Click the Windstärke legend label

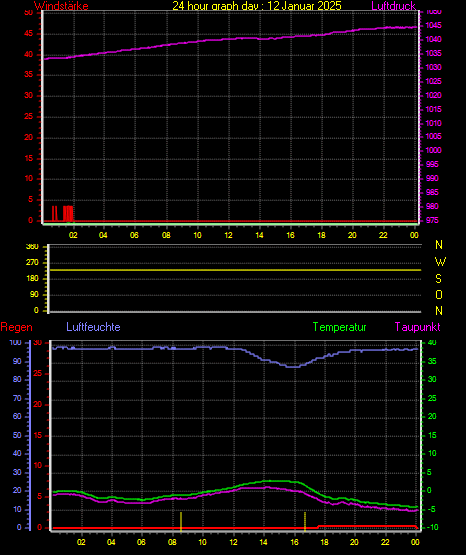pyautogui.click(x=61, y=6)
